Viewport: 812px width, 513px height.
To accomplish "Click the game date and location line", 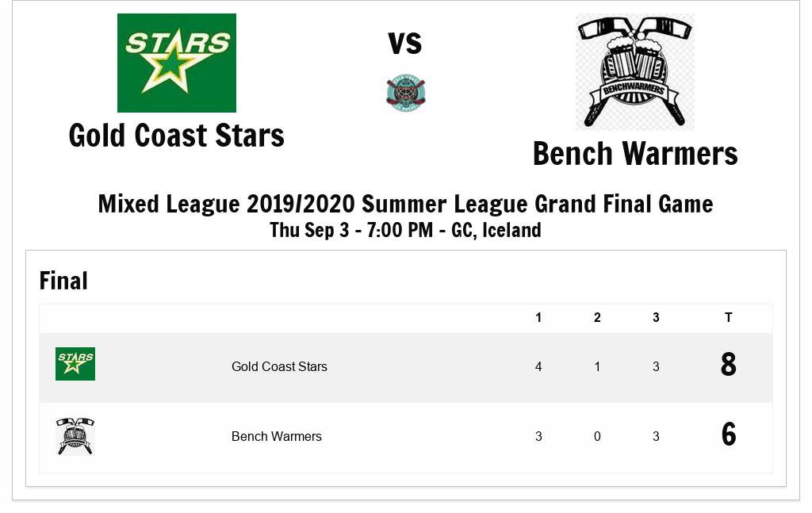I will tap(405, 230).
